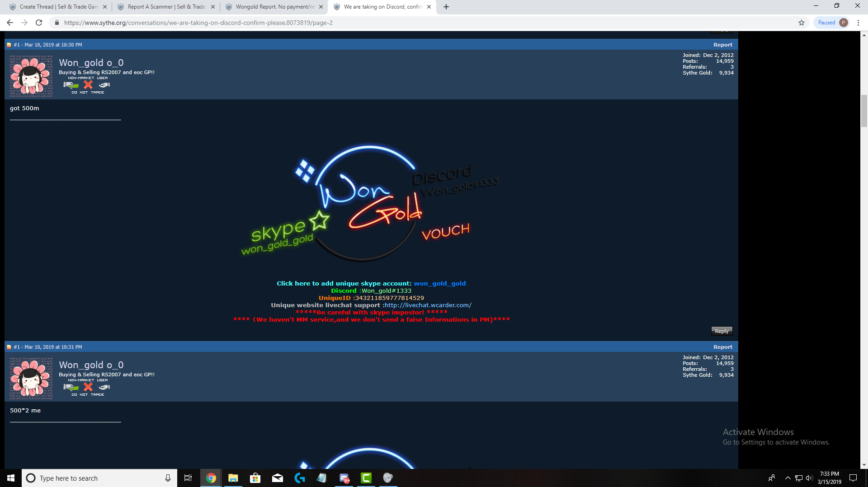This screenshot has height=487, width=868.
Task: Click the post marker icon beside 10:30 PM
Action: click(x=9, y=45)
